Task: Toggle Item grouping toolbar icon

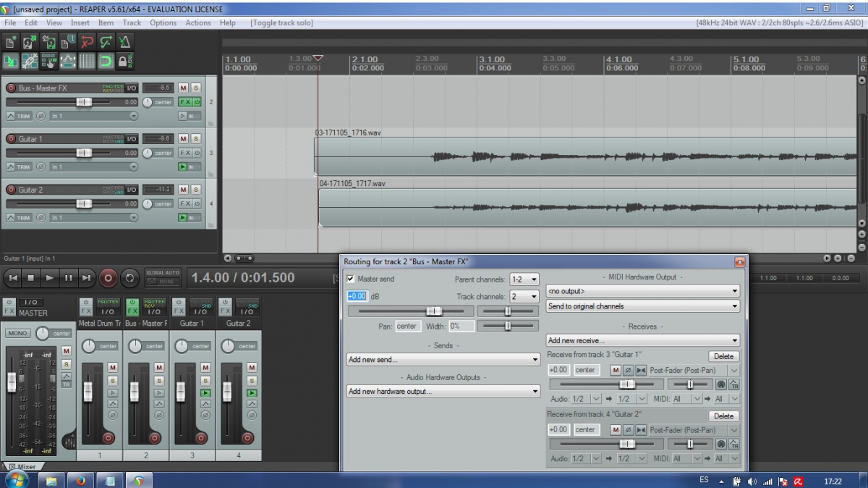Action: pyautogui.click(x=30, y=62)
